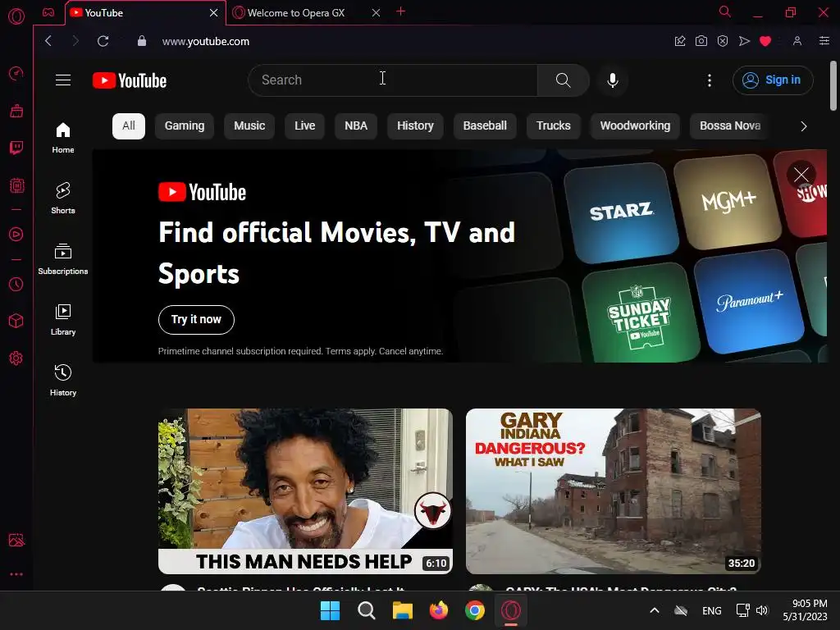Click the YouTube search magnifier button
840x630 pixels.
point(563,80)
